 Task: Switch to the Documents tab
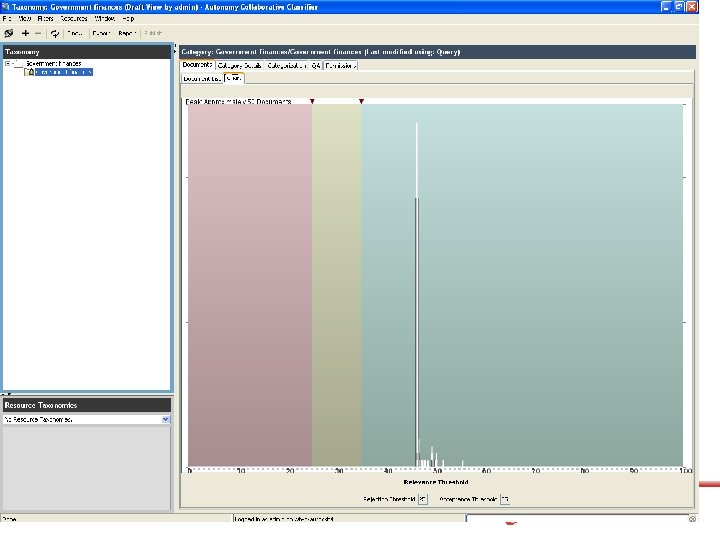point(197,65)
